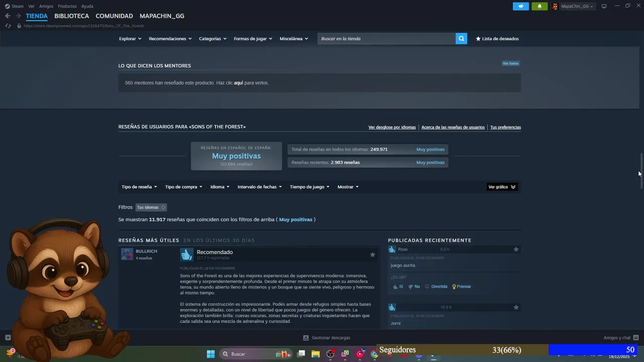Viewport: 644px width, 362px height.
Task: Click the padlock icon beside URL
Action: coord(19,26)
